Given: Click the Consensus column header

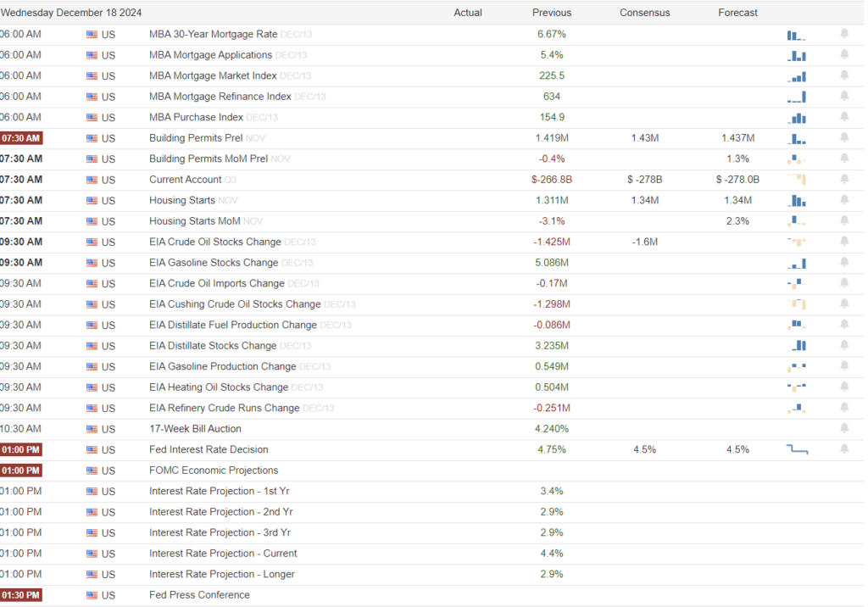Looking at the screenshot, I should pyautogui.click(x=645, y=12).
